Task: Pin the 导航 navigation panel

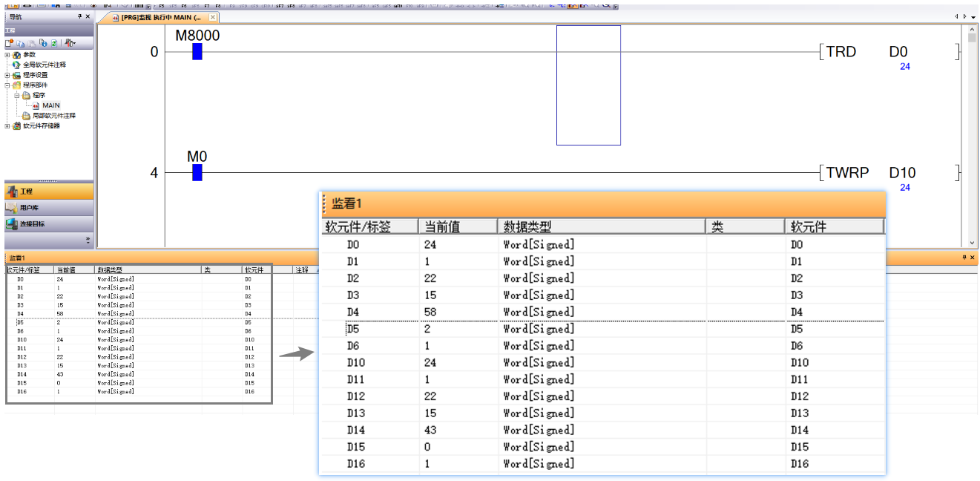Action: (79, 16)
